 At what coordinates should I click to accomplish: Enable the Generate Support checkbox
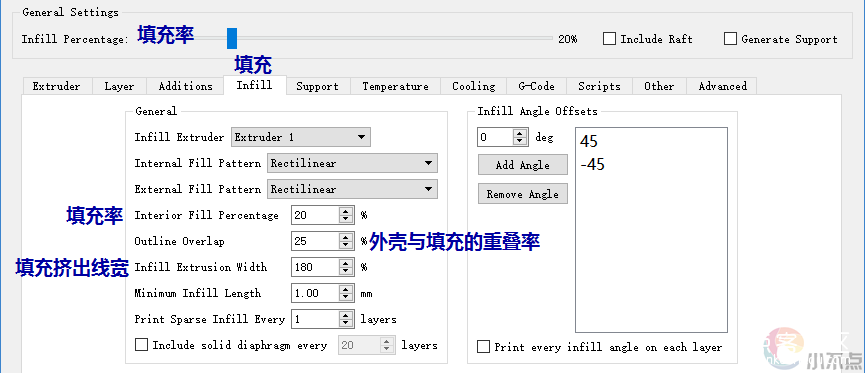point(730,39)
